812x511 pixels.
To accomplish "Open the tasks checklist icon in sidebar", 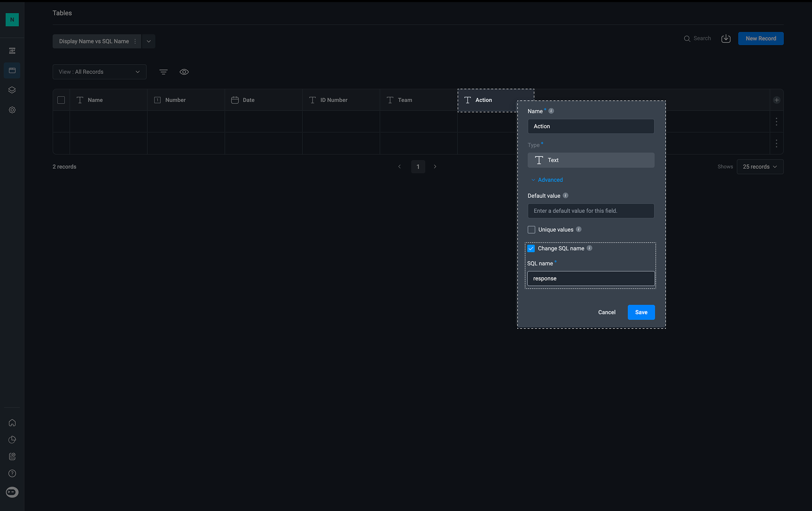I will (12, 457).
